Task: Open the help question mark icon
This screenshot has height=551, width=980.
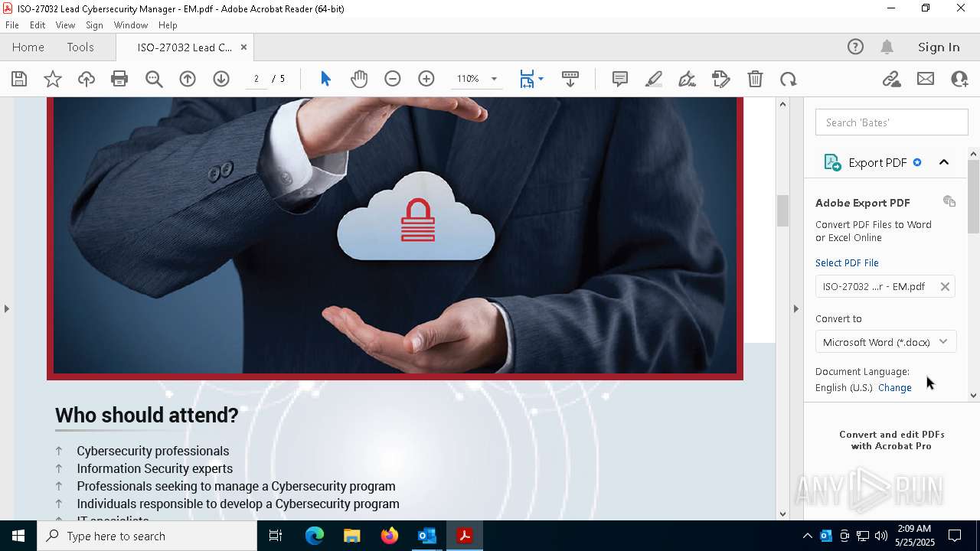Action: click(x=855, y=47)
